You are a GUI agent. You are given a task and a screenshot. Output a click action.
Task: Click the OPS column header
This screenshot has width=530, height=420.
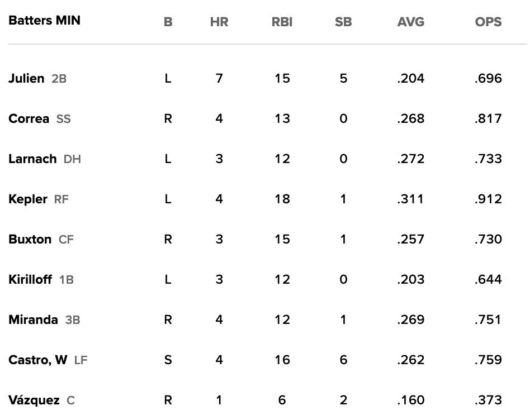point(488,22)
